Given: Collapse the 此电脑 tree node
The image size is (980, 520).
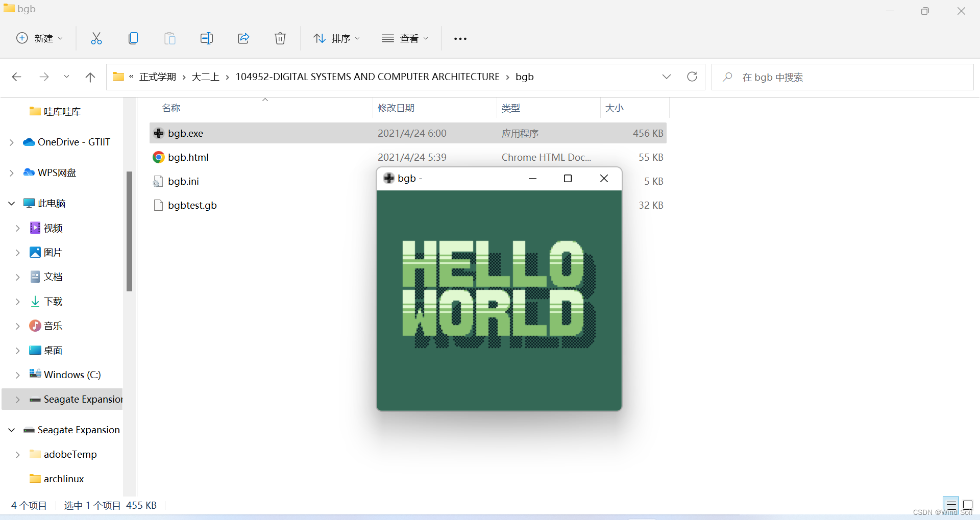Looking at the screenshot, I should coord(11,203).
